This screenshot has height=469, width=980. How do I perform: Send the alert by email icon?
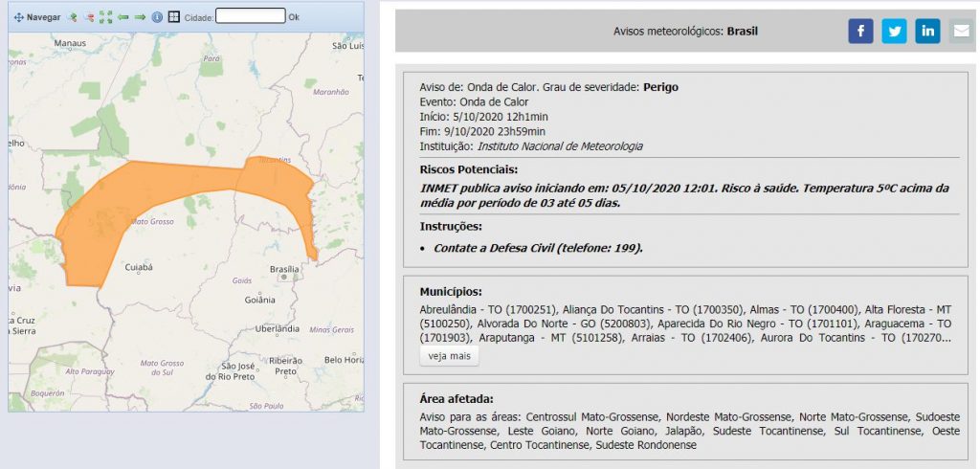tap(960, 32)
